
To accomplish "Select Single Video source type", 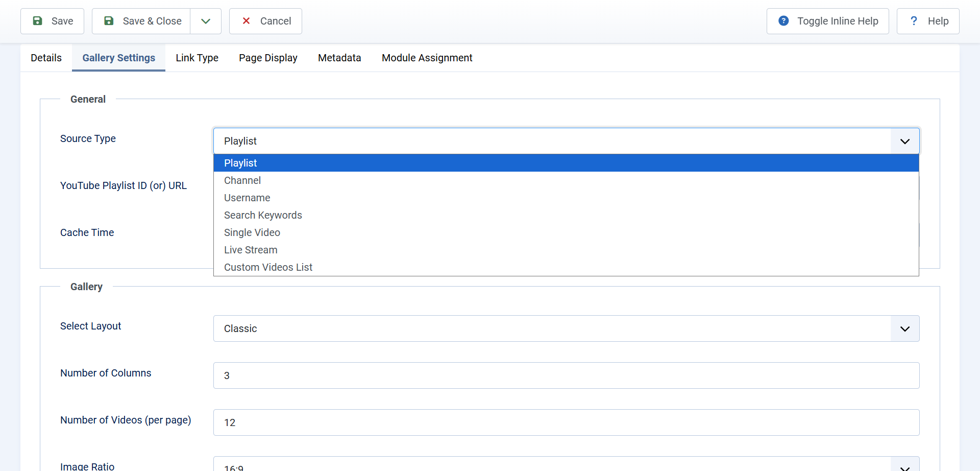I will pos(566,232).
